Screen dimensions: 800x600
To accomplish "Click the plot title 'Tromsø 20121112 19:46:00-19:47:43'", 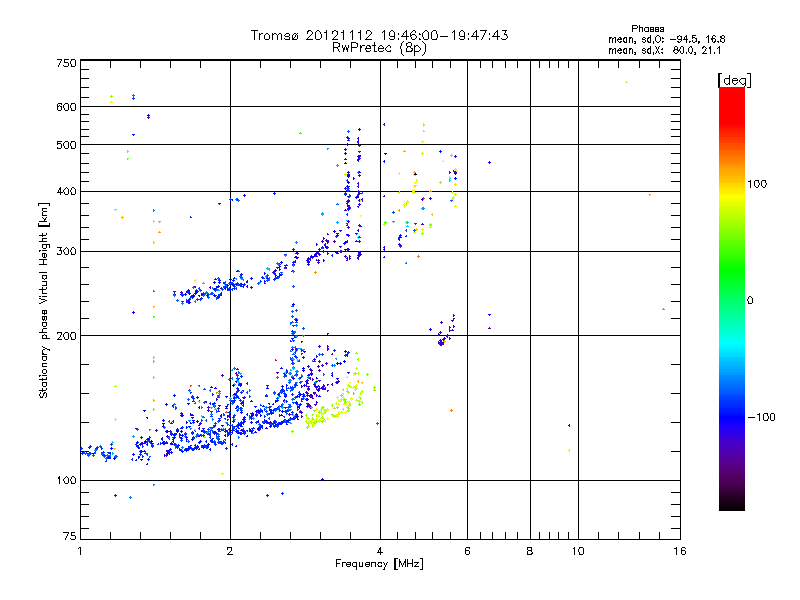I will (x=379, y=35).
